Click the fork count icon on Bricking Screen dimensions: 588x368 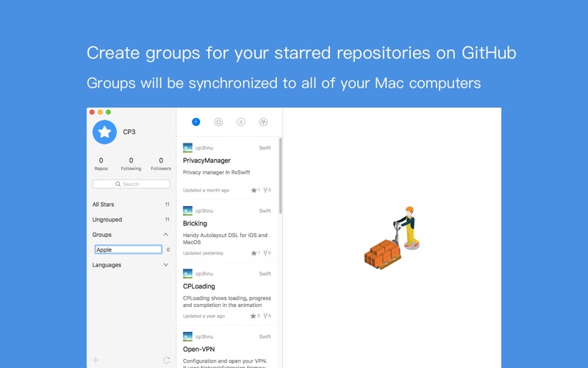[x=265, y=253]
